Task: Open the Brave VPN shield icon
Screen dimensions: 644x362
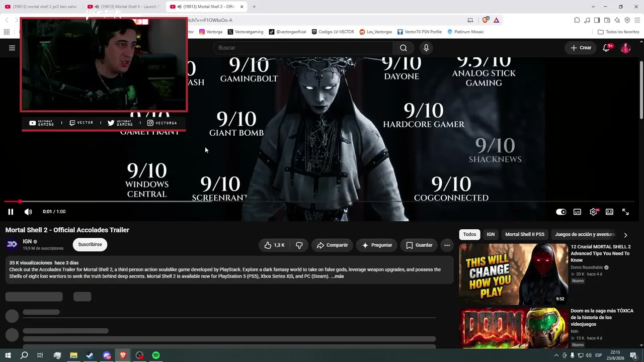Action: [x=627, y=20]
